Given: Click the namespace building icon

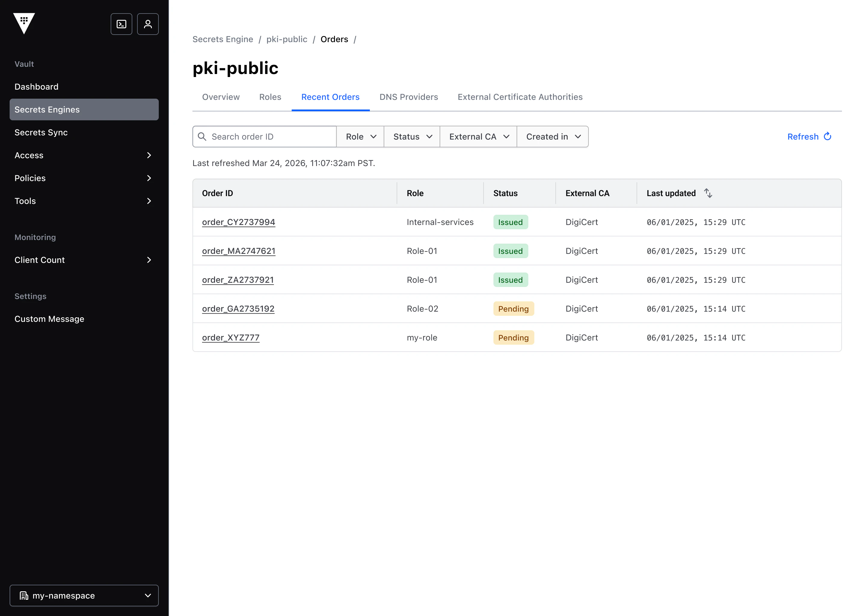Looking at the screenshot, I should 24,596.
